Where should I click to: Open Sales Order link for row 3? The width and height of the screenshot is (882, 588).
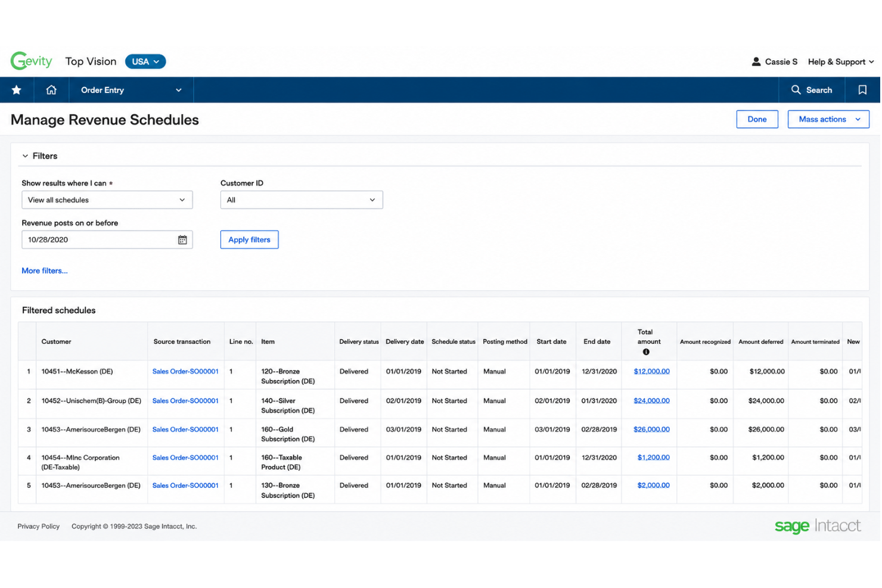pyautogui.click(x=186, y=430)
